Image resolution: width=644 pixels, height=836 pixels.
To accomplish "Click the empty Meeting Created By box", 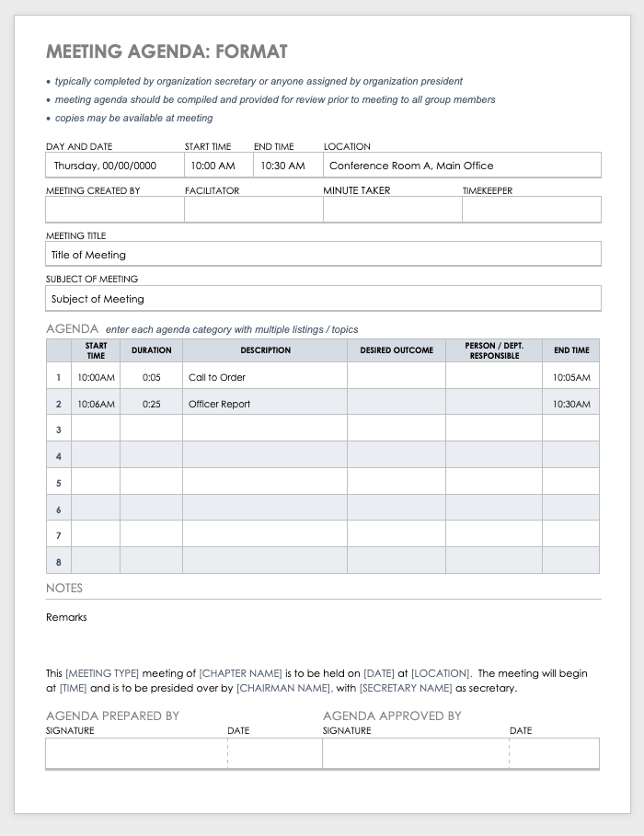I will click(x=115, y=210).
